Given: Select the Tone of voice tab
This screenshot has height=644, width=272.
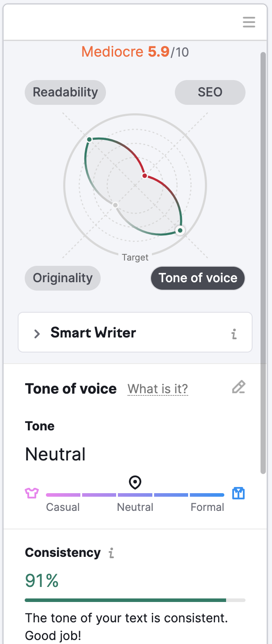Looking at the screenshot, I should [197, 278].
